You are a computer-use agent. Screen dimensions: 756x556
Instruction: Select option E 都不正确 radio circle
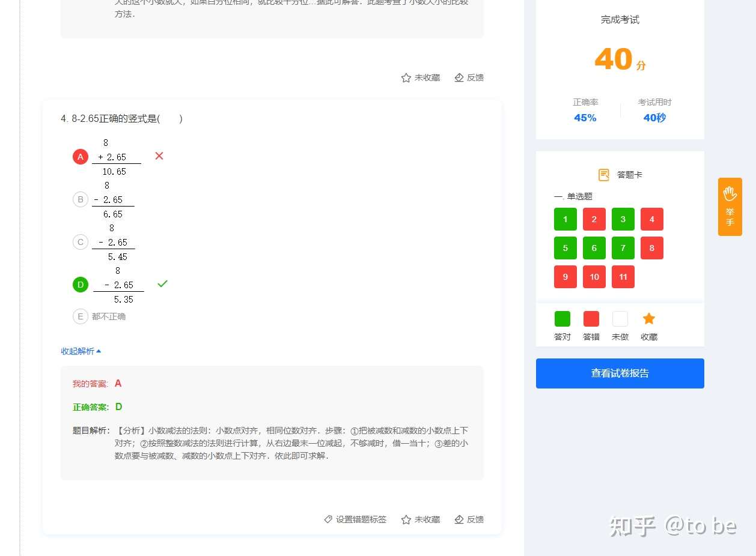(x=81, y=316)
